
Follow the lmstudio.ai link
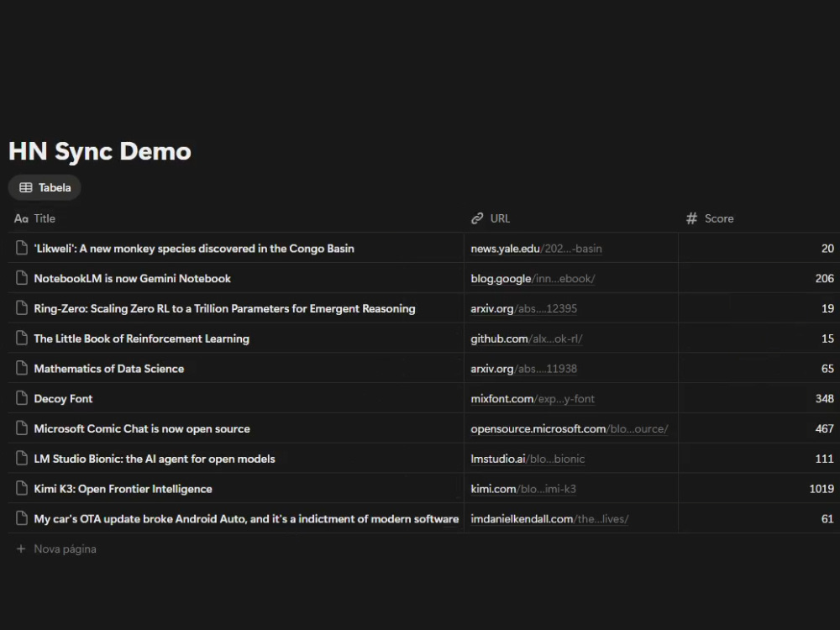tap(528, 459)
